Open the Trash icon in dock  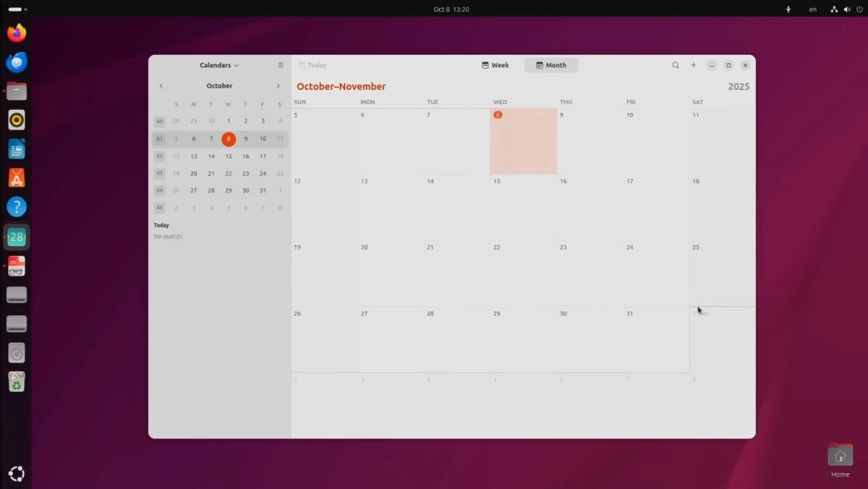[x=17, y=381]
